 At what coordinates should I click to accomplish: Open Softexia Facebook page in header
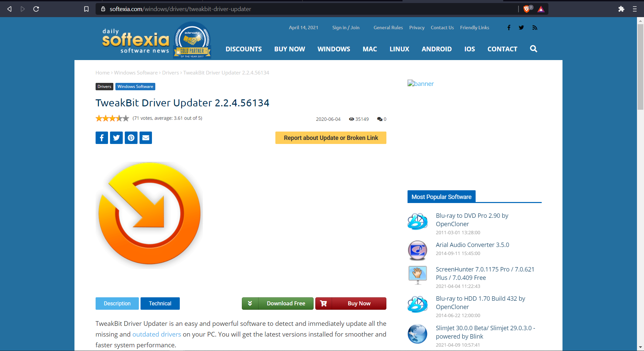pyautogui.click(x=509, y=28)
